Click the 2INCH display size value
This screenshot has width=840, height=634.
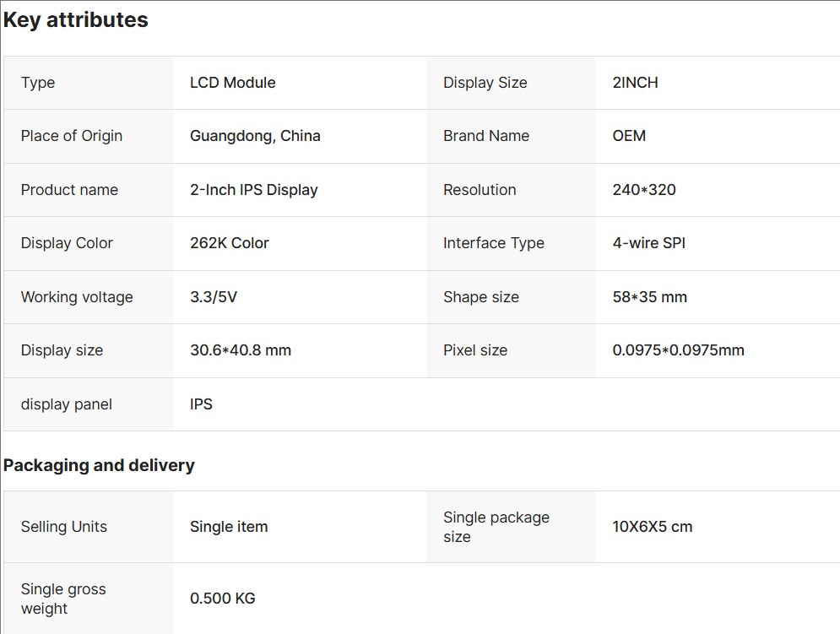(x=635, y=83)
